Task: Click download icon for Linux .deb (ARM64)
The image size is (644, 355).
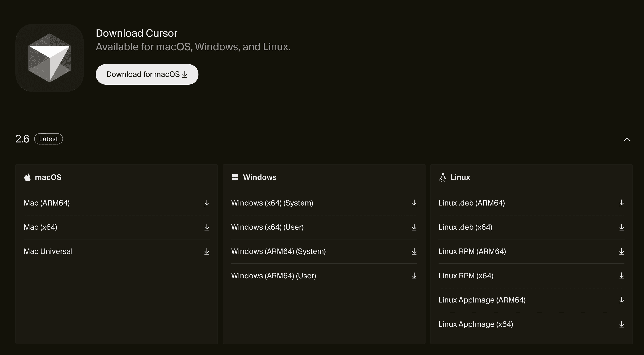Action: 621,203
